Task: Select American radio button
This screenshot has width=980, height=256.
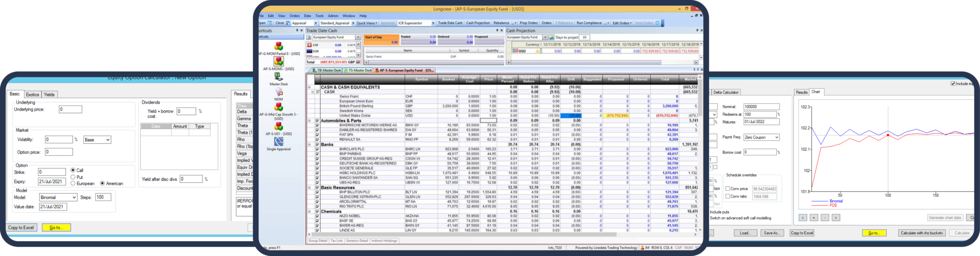Action: click(102, 183)
